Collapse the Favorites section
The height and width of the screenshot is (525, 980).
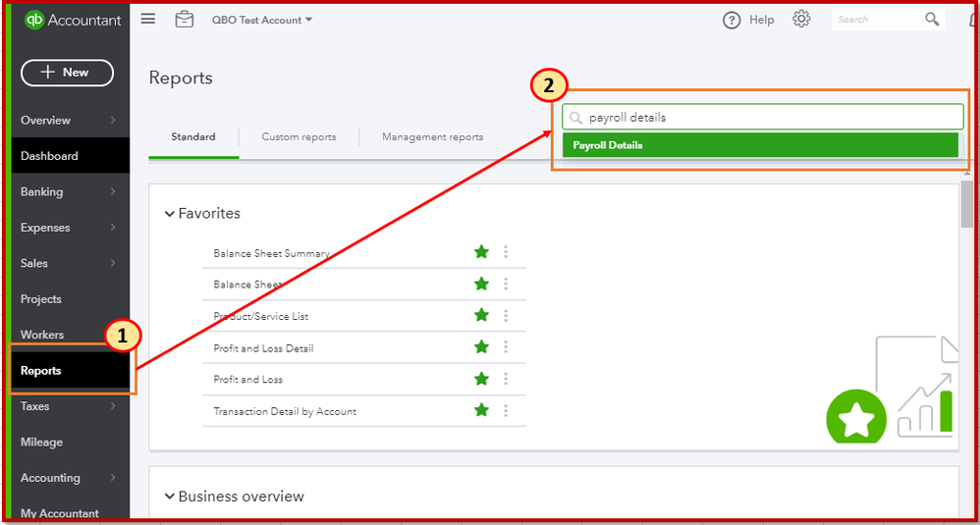(169, 214)
